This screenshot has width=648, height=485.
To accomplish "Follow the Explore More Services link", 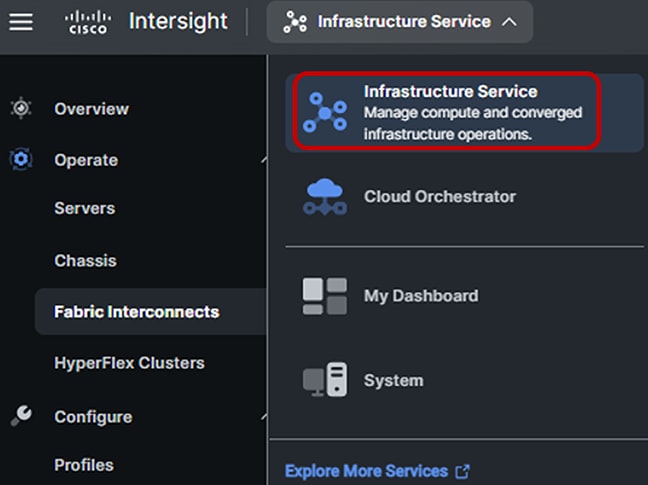I will click(x=366, y=471).
